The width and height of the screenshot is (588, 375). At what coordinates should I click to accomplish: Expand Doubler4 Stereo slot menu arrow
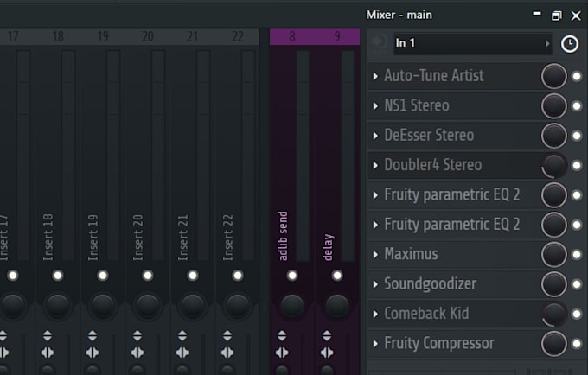375,165
